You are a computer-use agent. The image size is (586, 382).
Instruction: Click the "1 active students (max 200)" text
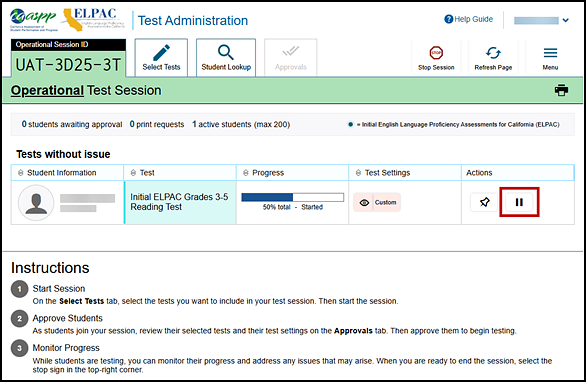[x=241, y=124]
